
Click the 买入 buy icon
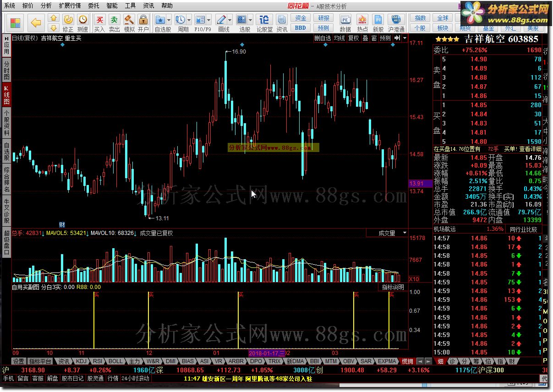tap(99, 23)
